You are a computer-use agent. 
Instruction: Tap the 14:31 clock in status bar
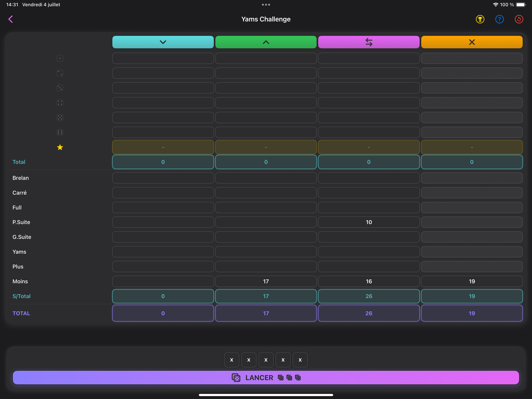[x=12, y=4]
